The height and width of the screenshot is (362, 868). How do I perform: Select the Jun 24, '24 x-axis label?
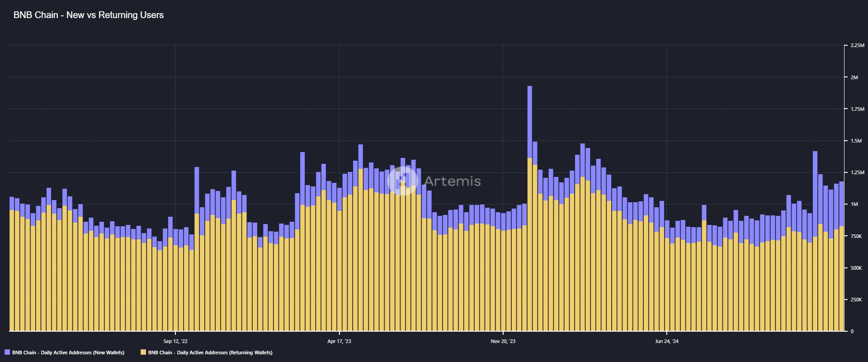[x=667, y=341]
